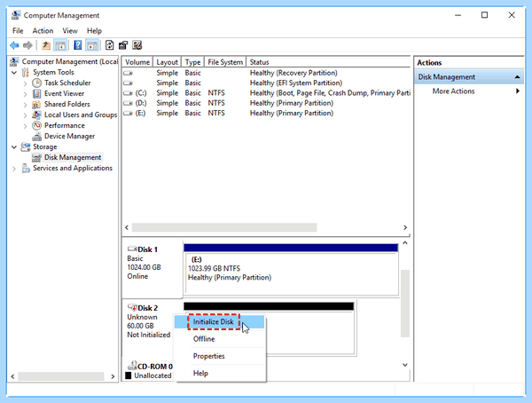Click the disk pane scroll up arrow
Screen dimensions: 532x403
pyautogui.click(x=405, y=242)
